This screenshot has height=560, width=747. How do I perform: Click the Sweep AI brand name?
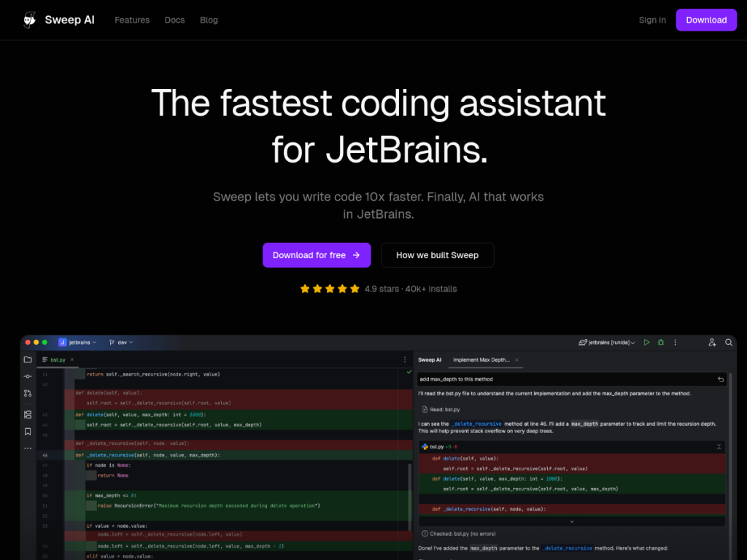(69, 20)
